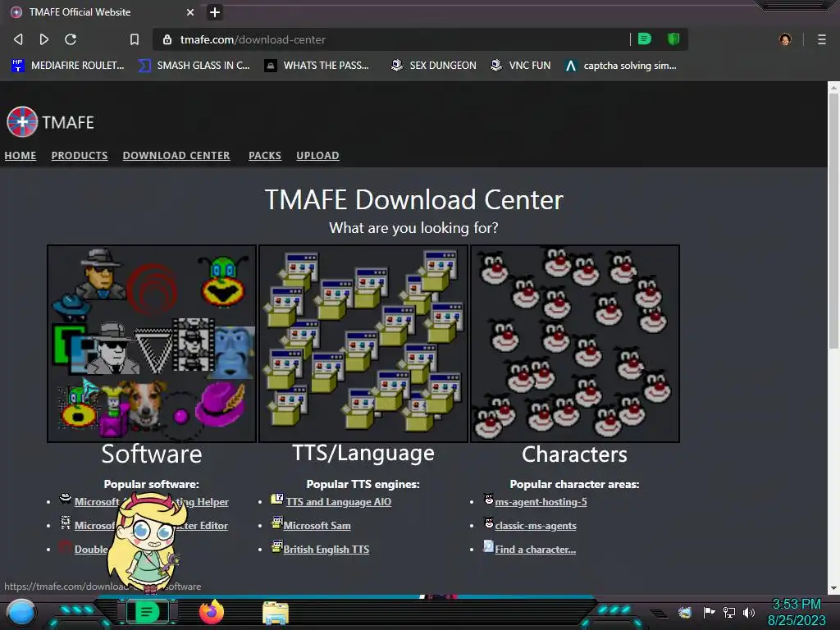Image resolution: width=840 pixels, height=630 pixels.
Task: Open the TTS/Language category image
Action: [363, 344]
